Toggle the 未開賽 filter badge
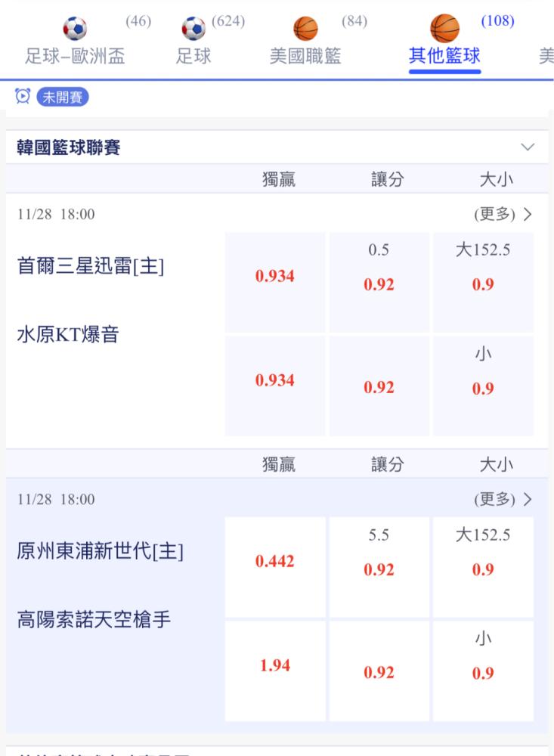This screenshot has width=554, height=756. pos(63,96)
